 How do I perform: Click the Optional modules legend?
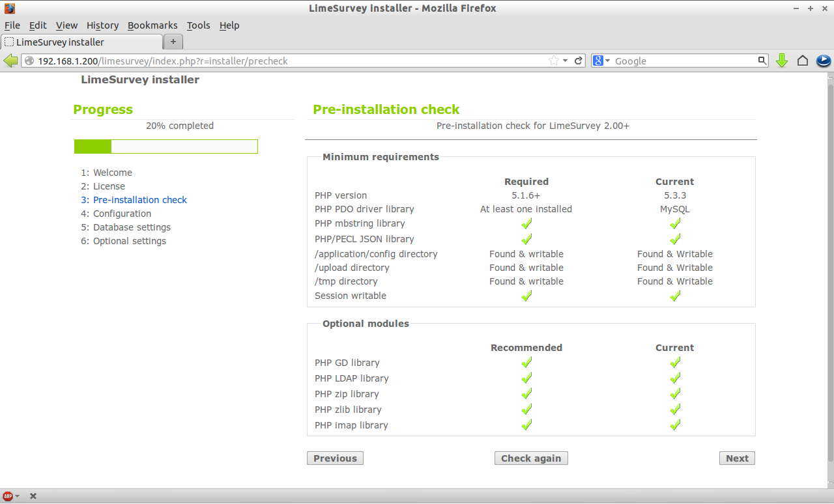coord(366,324)
